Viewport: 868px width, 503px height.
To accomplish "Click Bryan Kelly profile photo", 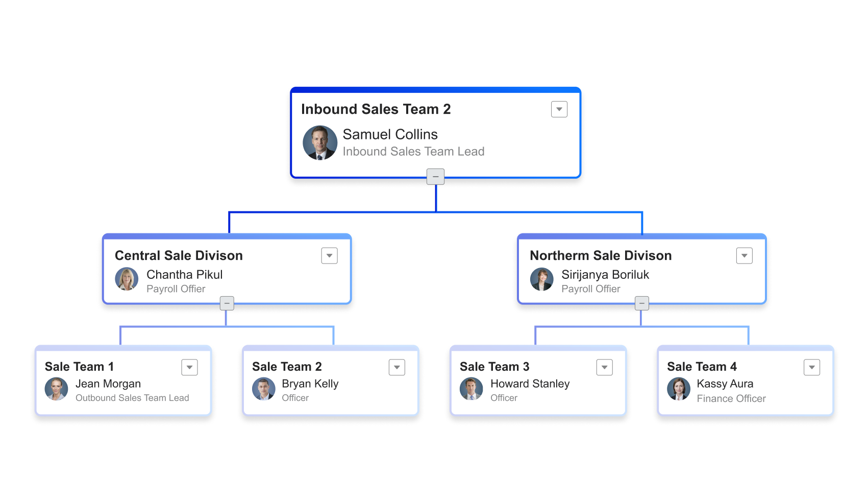I will pos(264,389).
